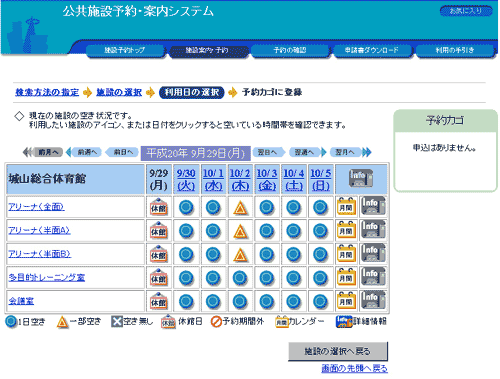Image resolution: width=500 pixels, height=379 pixels.
Task: Follow the 画面の先頭へ戻る link
Action: (354, 368)
